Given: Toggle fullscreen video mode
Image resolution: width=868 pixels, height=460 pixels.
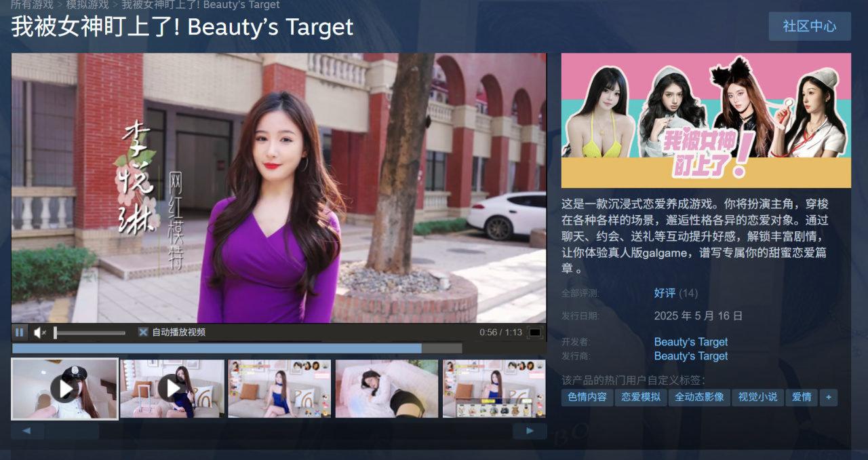Looking at the screenshot, I should pyautogui.click(x=535, y=332).
